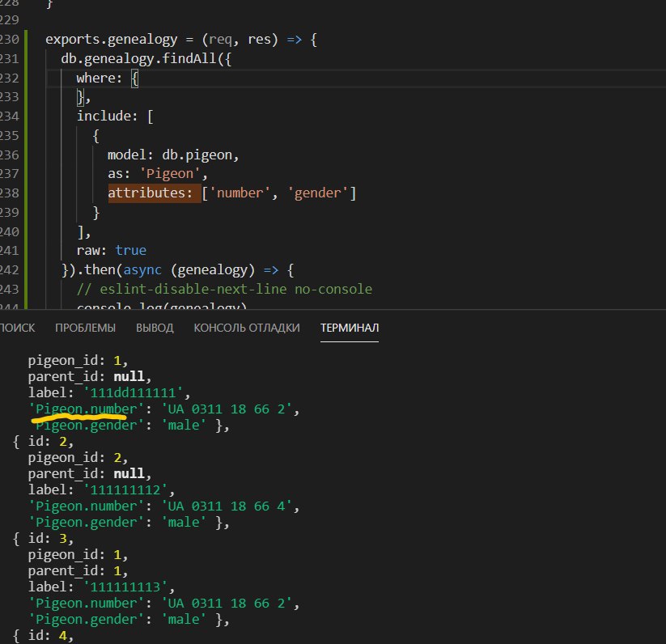Click the 'number' string in attributes array

point(240,193)
